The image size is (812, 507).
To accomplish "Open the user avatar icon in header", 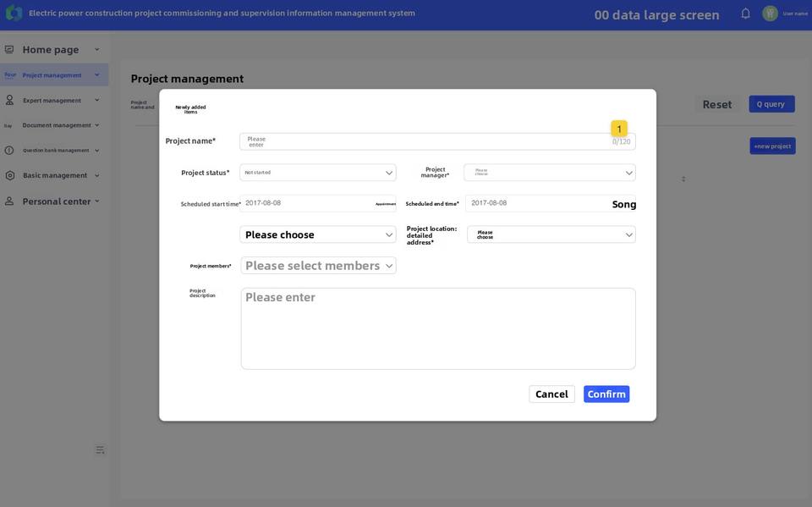I will [x=770, y=14].
